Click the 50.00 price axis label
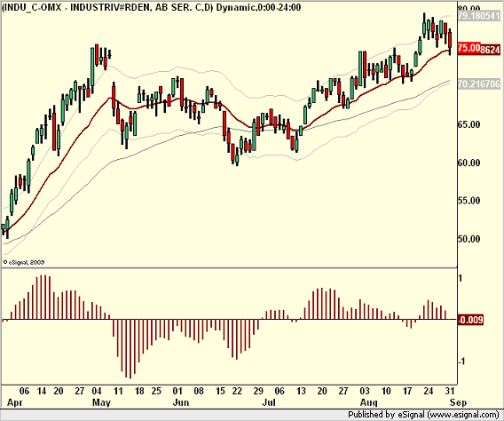The width and height of the screenshot is (504, 421). [x=469, y=239]
